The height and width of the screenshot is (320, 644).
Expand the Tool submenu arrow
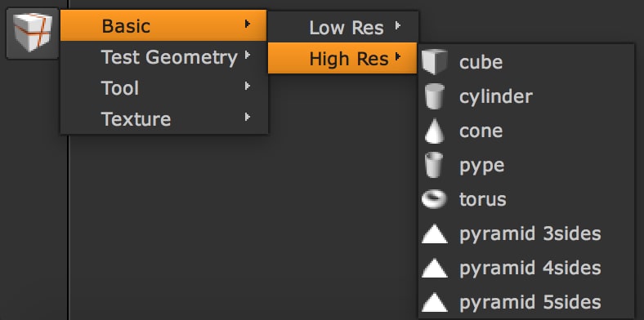[248, 87]
